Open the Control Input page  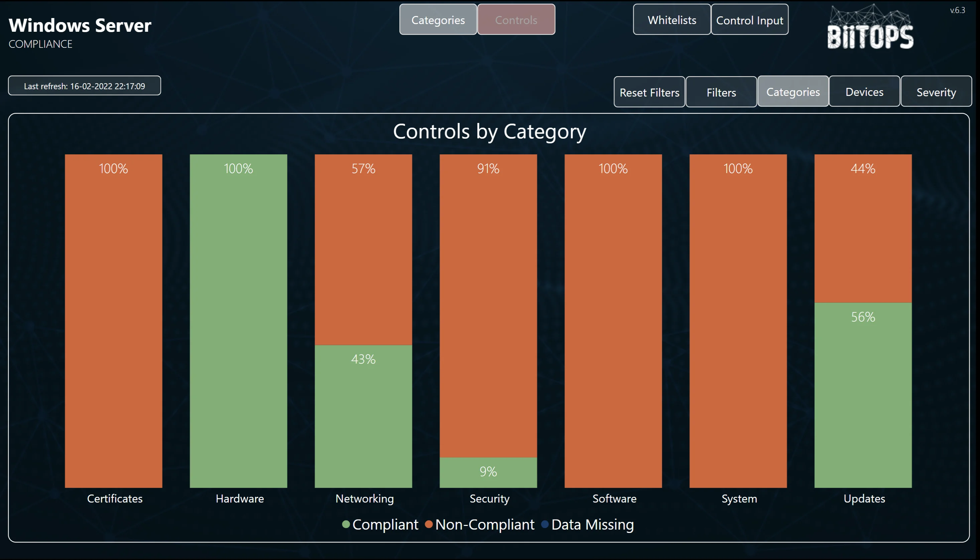(749, 19)
